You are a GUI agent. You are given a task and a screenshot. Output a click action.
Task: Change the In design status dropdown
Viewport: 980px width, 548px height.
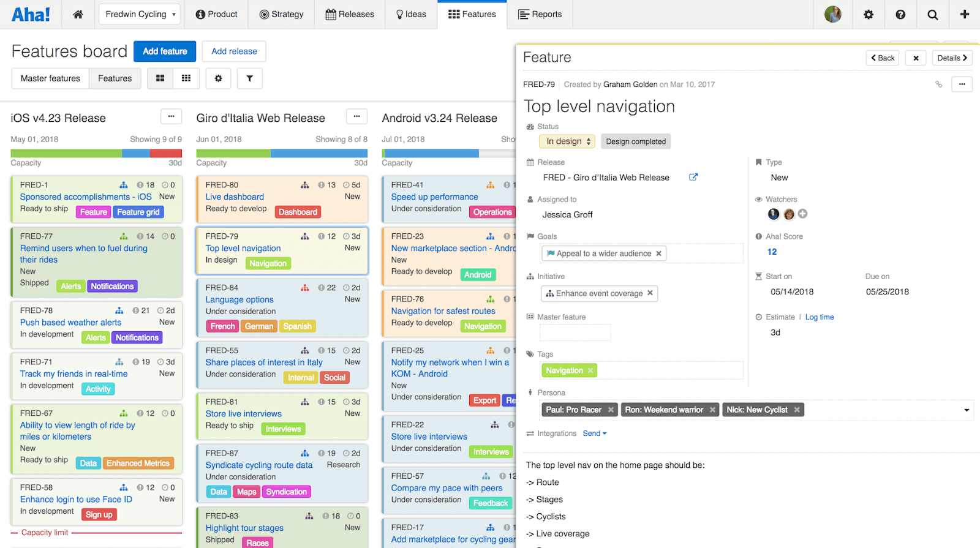coord(567,141)
